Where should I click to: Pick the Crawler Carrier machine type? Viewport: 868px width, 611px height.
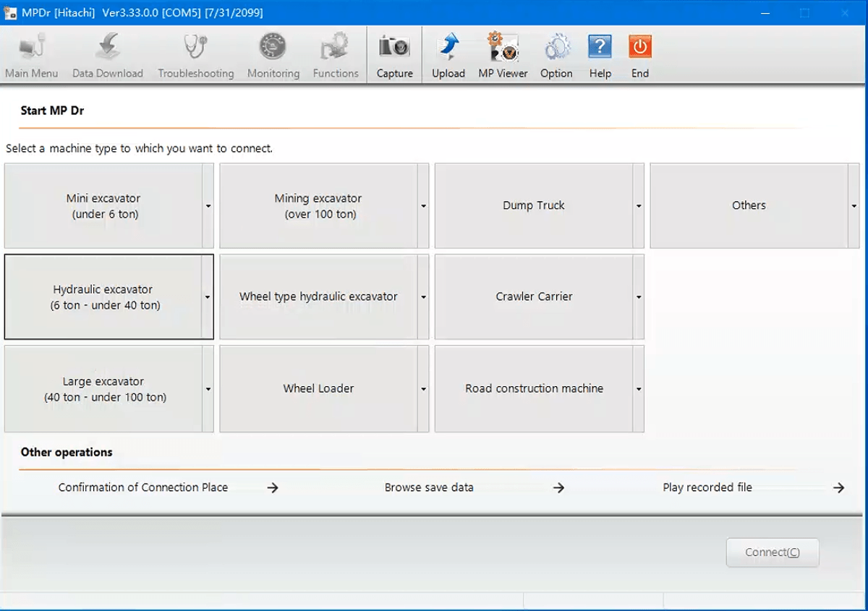point(534,296)
